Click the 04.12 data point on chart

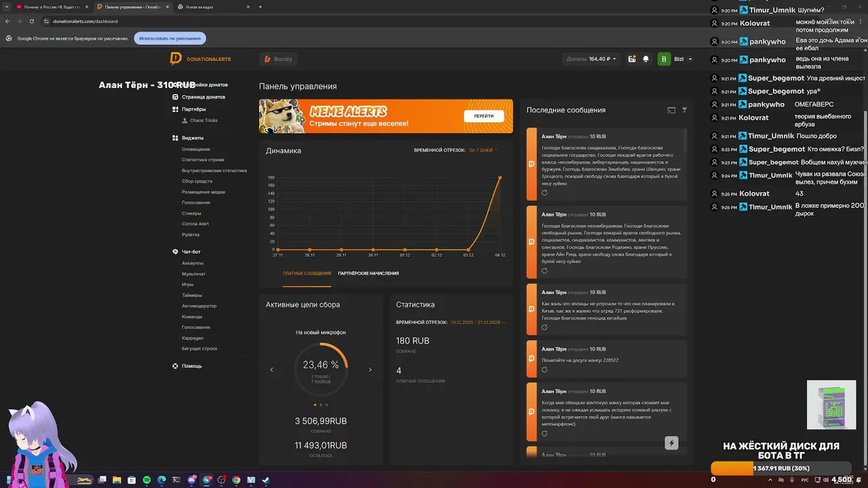(500, 178)
